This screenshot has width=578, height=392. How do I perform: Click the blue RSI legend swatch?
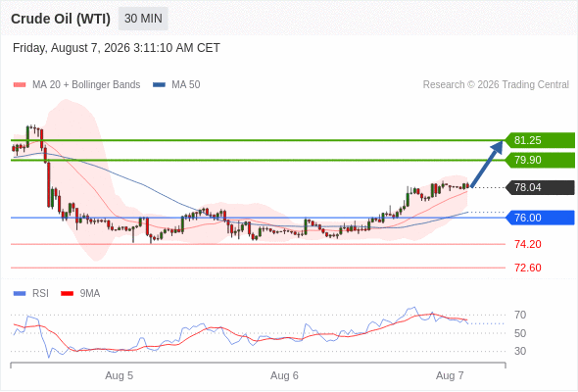click(20, 294)
